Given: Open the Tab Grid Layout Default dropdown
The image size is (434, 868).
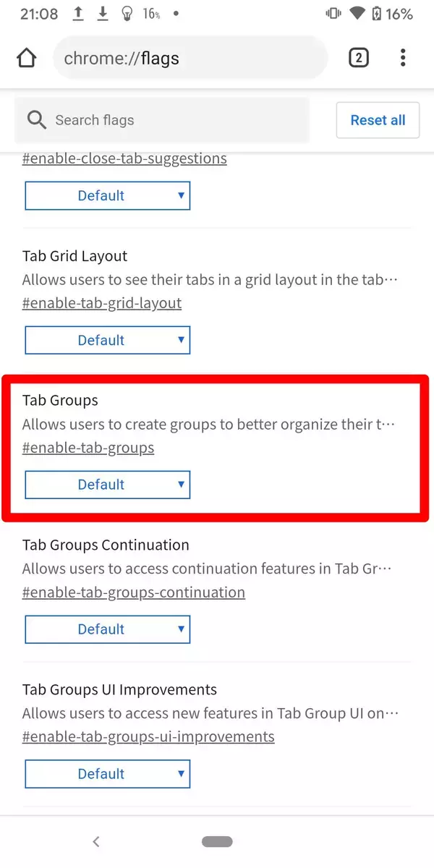Looking at the screenshot, I should tap(108, 340).
